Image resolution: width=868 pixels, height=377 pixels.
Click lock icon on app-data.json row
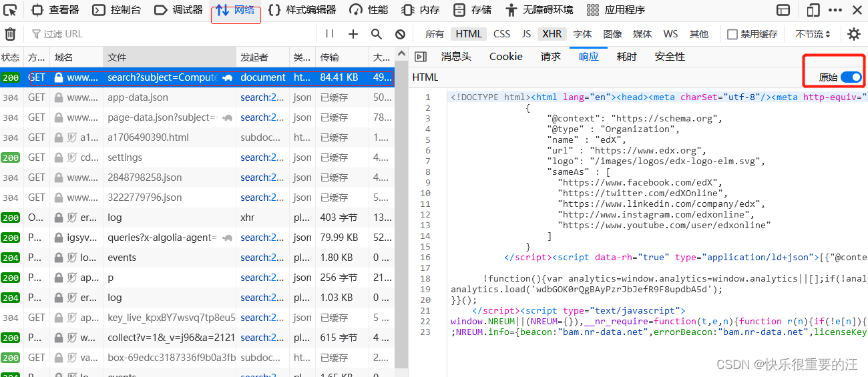click(59, 97)
